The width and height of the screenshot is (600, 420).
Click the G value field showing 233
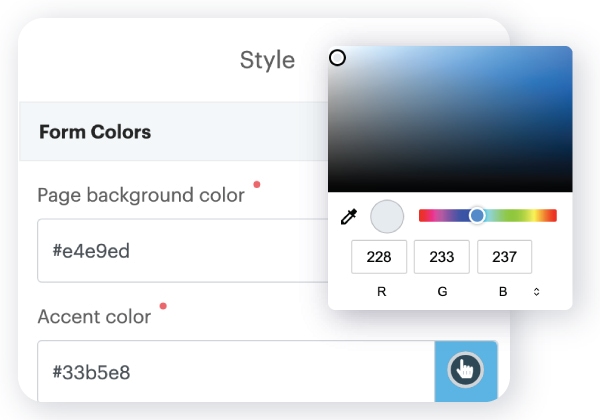pyautogui.click(x=442, y=257)
